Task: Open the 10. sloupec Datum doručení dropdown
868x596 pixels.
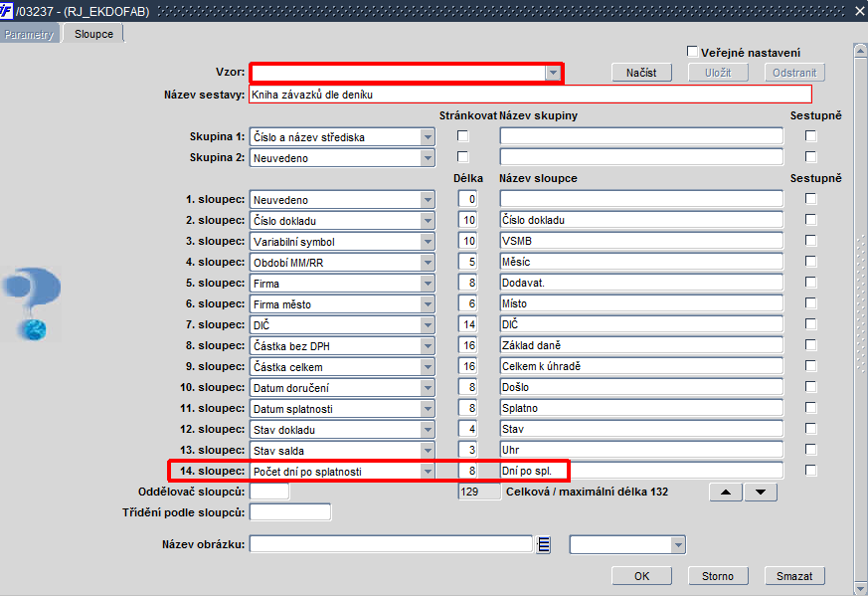Action: coord(427,388)
